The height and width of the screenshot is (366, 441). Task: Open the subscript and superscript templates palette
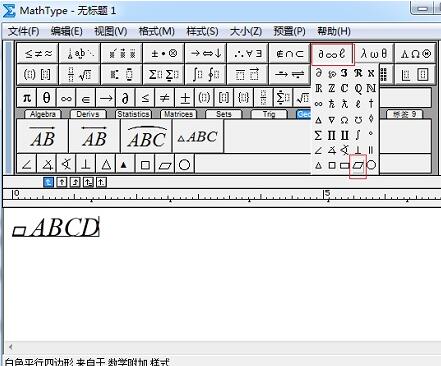pyautogui.click(x=122, y=74)
